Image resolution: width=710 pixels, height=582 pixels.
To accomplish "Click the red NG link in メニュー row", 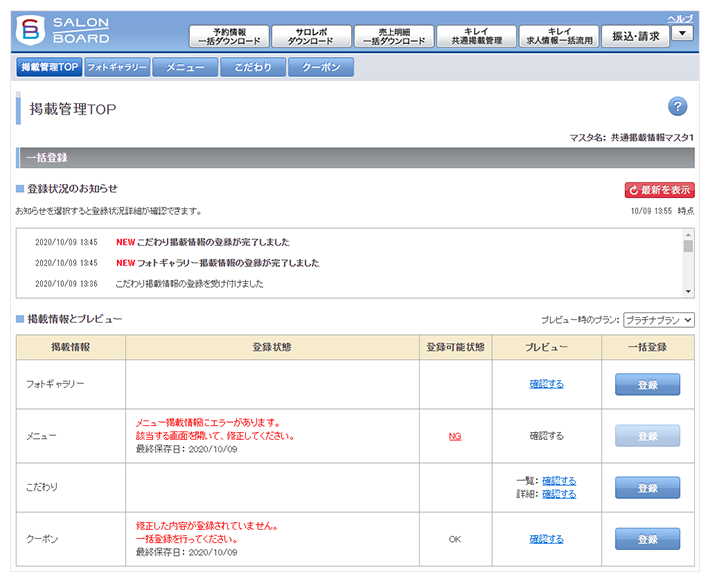I will (x=455, y=436).
